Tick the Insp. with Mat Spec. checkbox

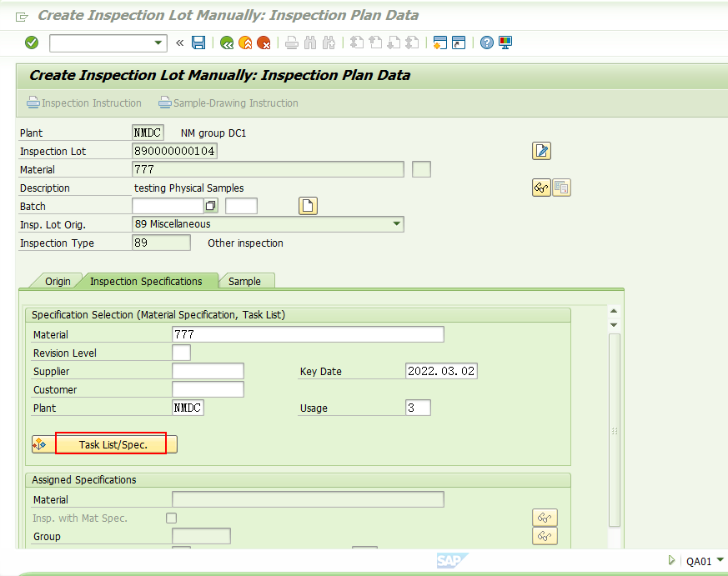[171, 518]
